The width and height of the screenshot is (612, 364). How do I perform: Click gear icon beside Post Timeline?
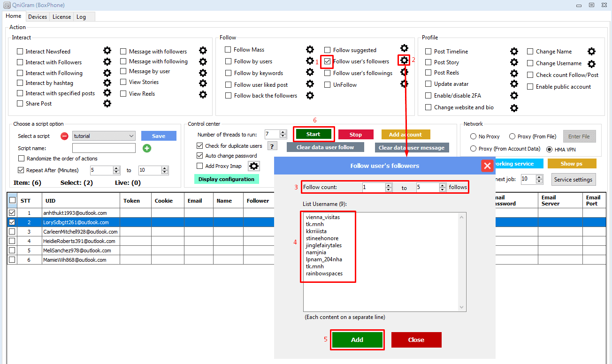point(514,51)
